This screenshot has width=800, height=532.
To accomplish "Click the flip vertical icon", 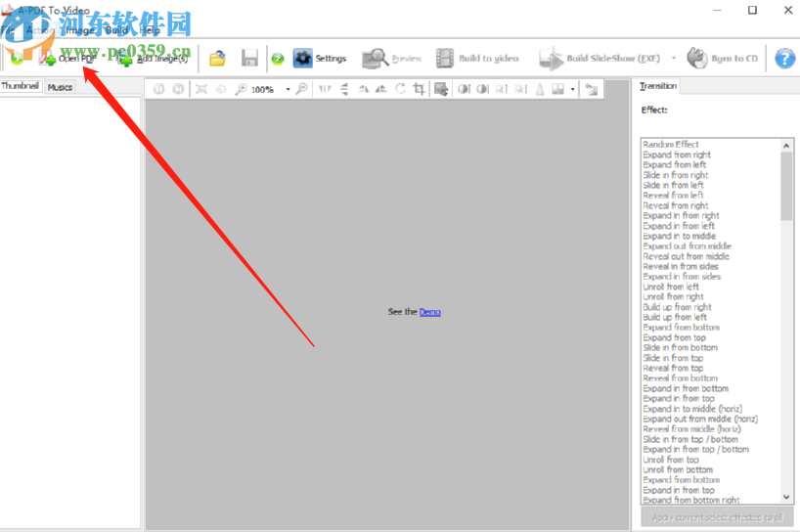I will [x=344, y=89].
